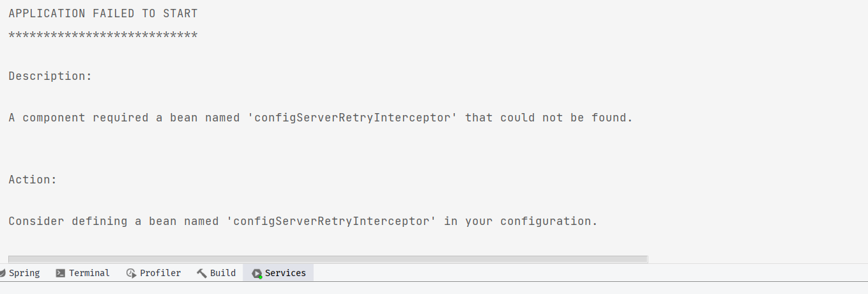Collapse the active Services tool window
Image resolution: width=868 pixels, height=294 pixels.
278,273
